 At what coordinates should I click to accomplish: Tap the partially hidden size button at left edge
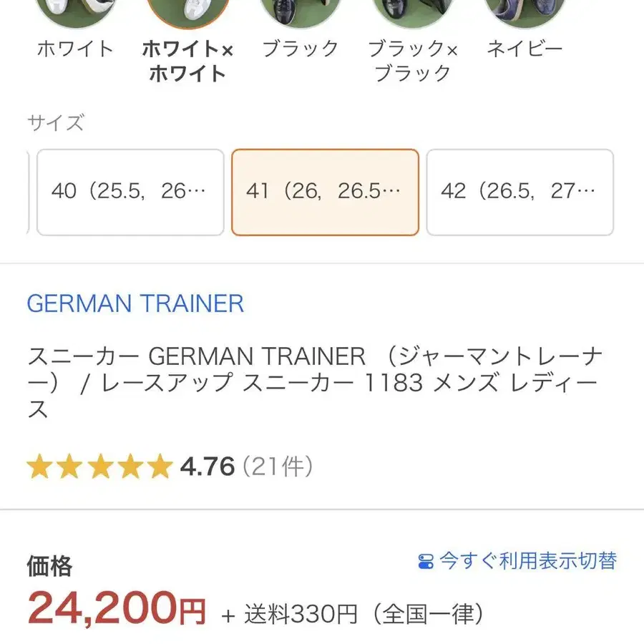(27, 192)
